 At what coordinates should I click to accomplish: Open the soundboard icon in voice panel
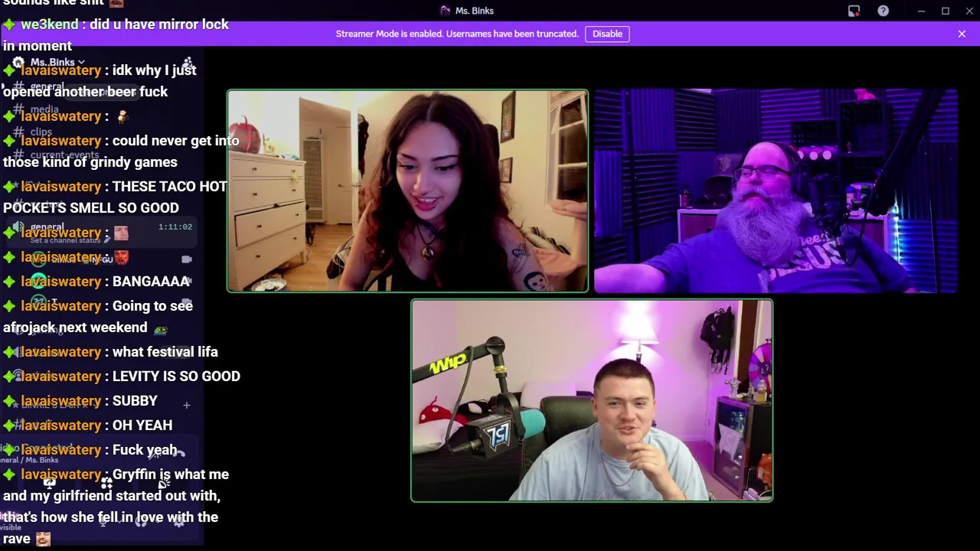pos(163,484)
